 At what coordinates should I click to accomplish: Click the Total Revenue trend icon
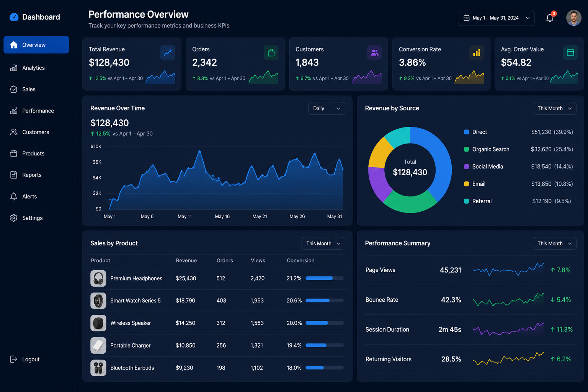point(168,53)
